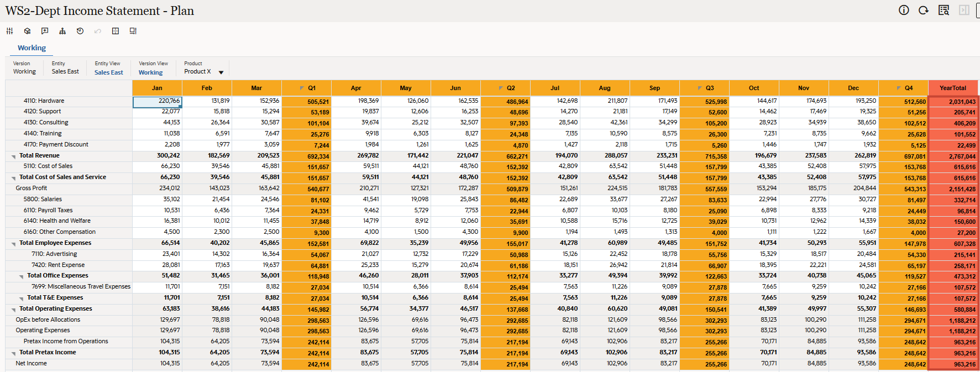The image size is (980, 372).
Task: Collapse the Total Operating Expenses rows
Action: tap(14, 310)
